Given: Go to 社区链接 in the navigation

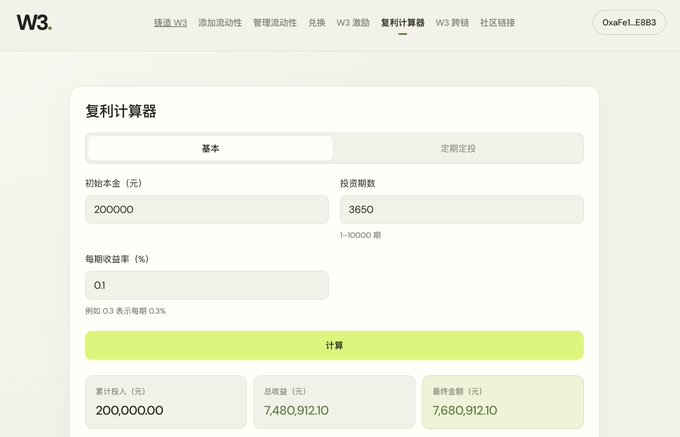Looking at the screenshot, I should pos(497,23).
